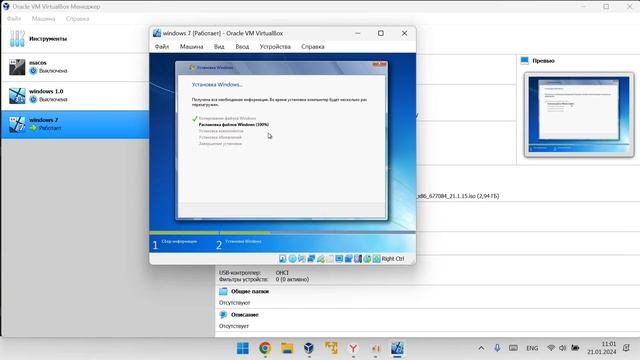The width and height of the screenshot is (640, 360).
Task: Click the Фильтры устройств row
Action: click(264, 280)
